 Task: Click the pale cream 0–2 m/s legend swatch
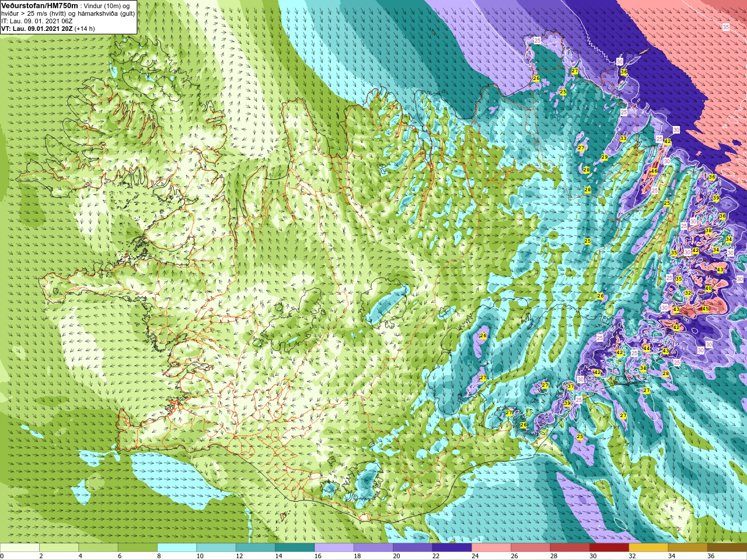[x=20, y=548]
